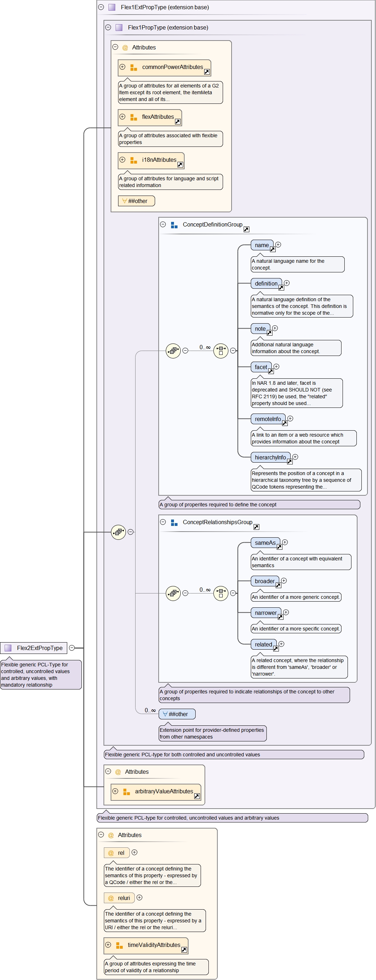Expand the i18nAttributes group

[122, 160]
